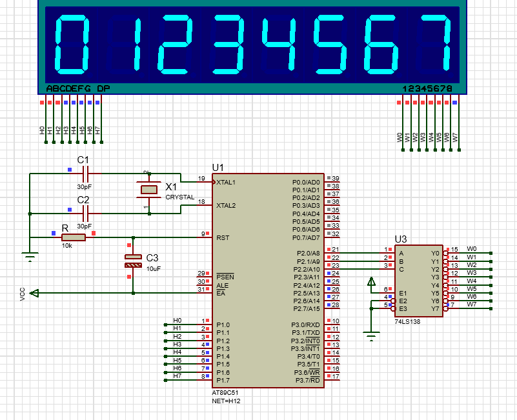Screen dimensions: 517x420
Task: Click the ABCDEFG DP segment label
Action: pos(78,88)
